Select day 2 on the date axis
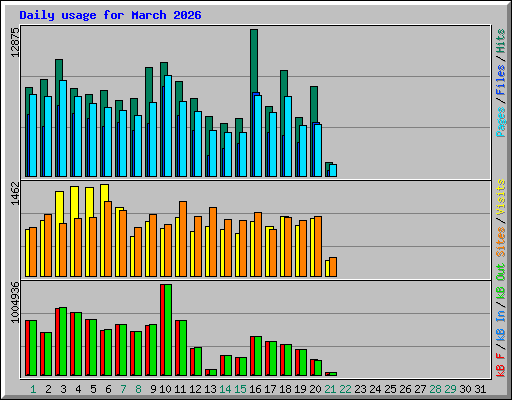This screenshot has width=512, height=400. tap(48, 389)
